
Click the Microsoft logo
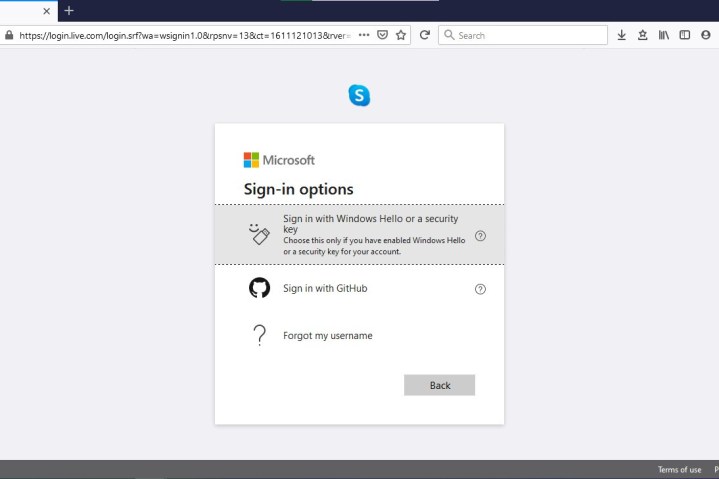[279, 160]
